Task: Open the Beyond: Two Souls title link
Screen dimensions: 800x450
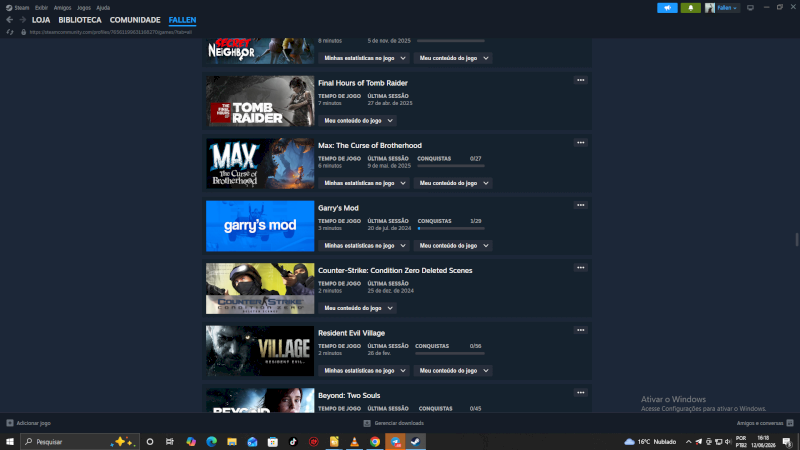Action: click(349, 395)
